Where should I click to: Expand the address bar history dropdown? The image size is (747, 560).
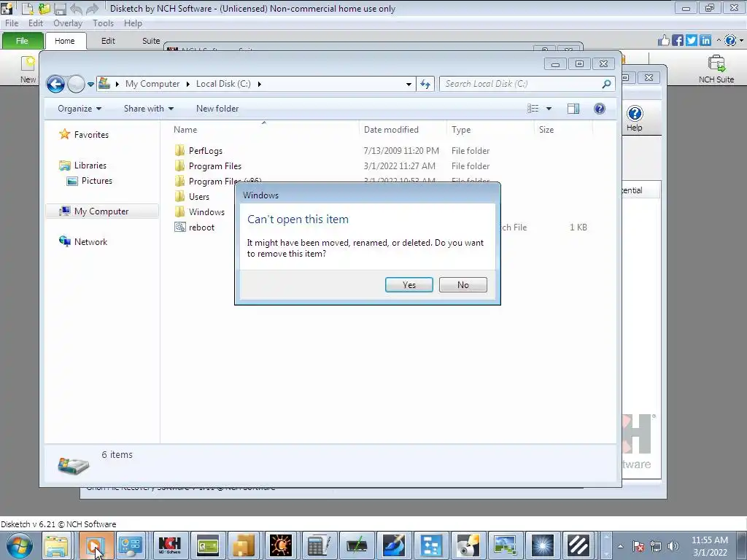(409, 85)
